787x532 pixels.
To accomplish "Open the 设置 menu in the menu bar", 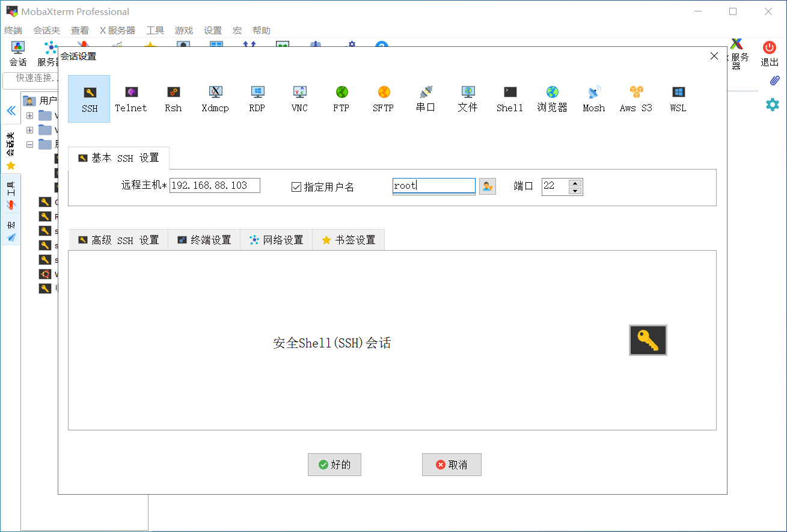I will click(212, 29).
